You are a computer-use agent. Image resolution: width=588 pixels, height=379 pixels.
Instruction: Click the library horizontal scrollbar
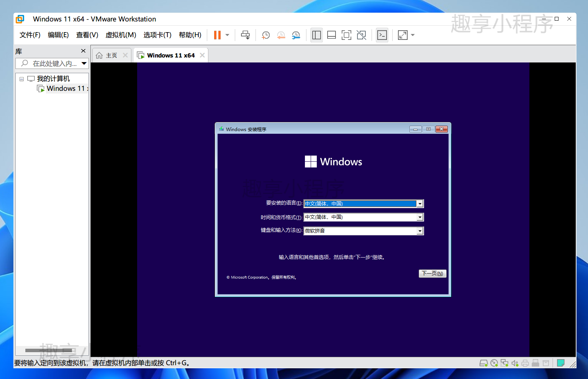[49, 350]
